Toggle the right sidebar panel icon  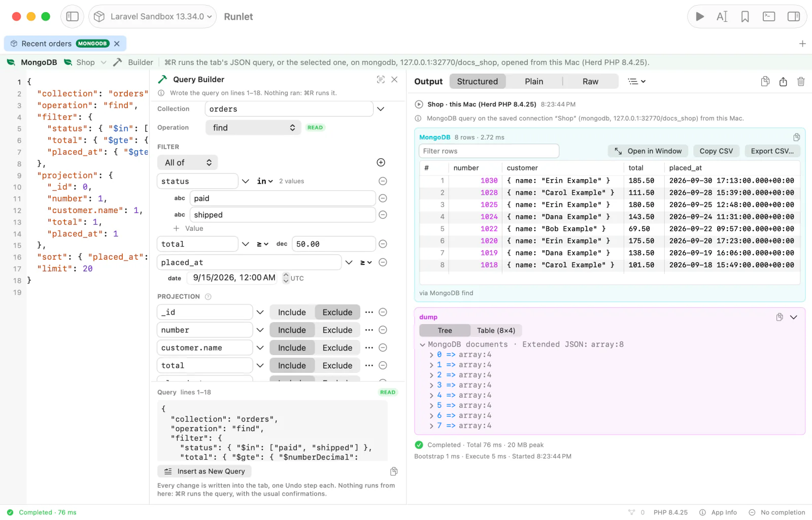coord(794,17)
